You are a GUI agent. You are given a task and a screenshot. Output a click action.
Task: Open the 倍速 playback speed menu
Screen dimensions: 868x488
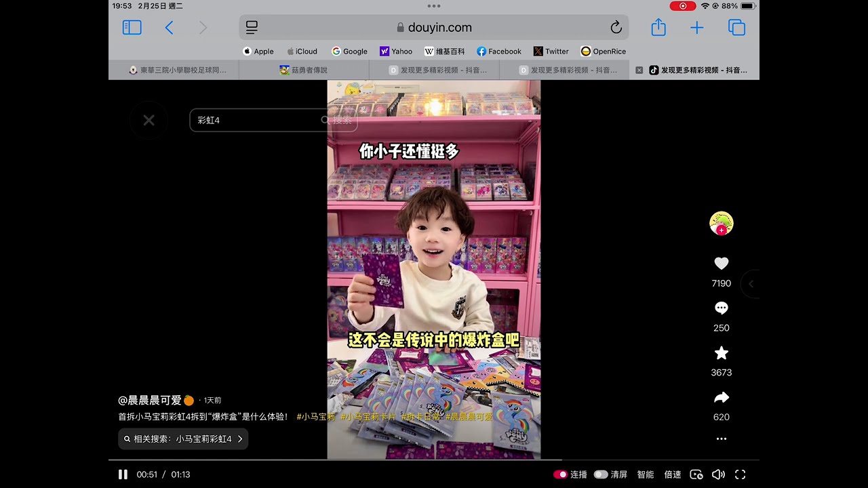(673, 474)
